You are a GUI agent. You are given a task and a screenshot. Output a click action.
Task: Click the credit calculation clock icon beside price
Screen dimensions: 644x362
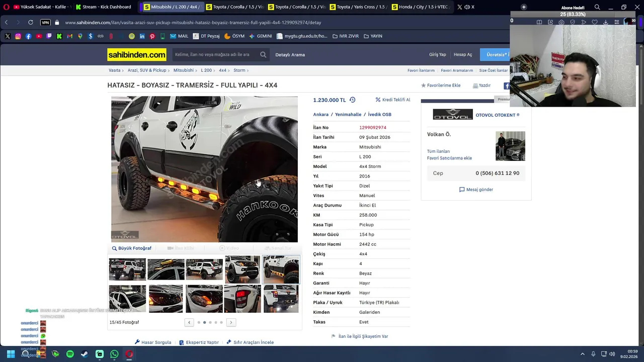click(x=352, y=100)
